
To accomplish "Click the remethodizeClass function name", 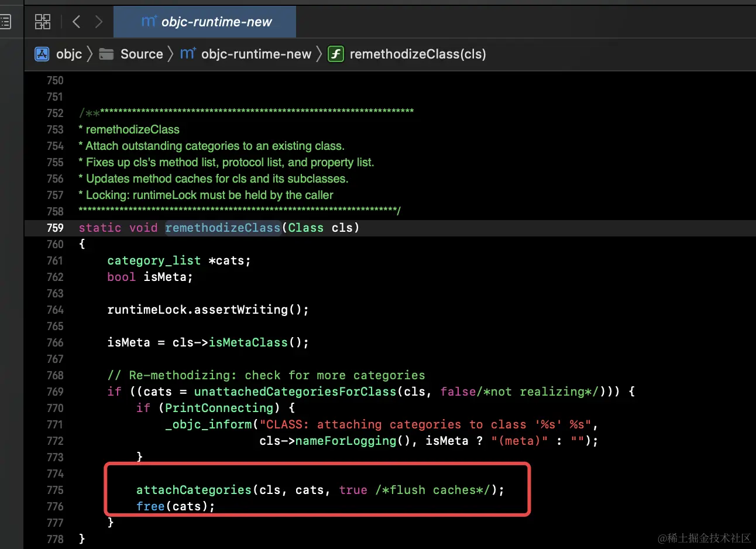I will pos(223,228).
